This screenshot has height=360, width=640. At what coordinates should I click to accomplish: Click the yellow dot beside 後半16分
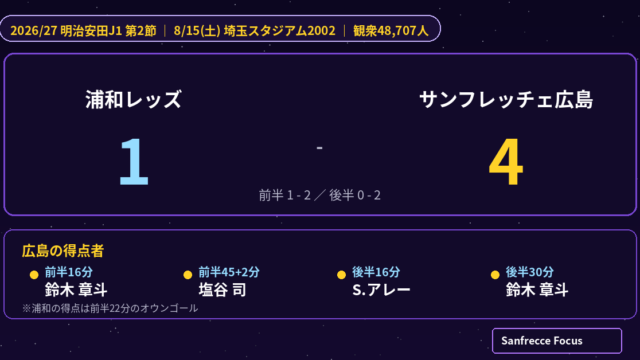click(x=342, y=275)
